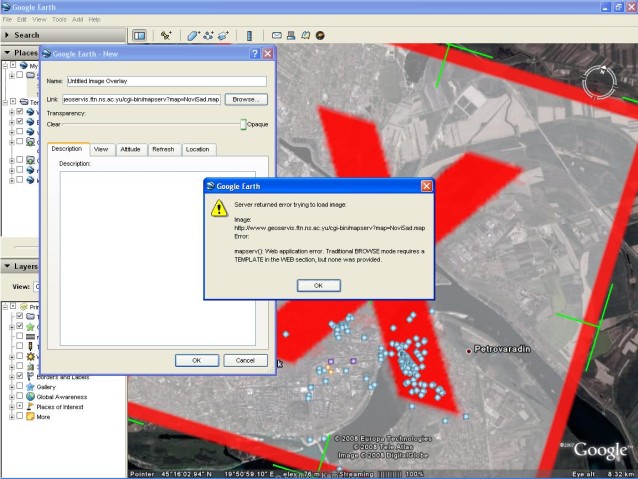Toggle the sidebar show/hide toolbar icon
Image resolution: width=638 pixels, height=479 pixels.
(x=139, y=35)
